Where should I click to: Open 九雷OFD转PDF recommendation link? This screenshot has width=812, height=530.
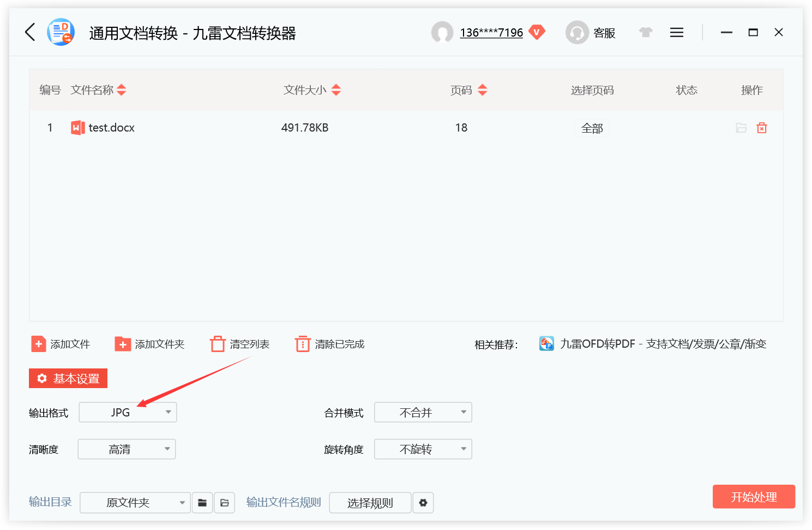tap(663, 344)
